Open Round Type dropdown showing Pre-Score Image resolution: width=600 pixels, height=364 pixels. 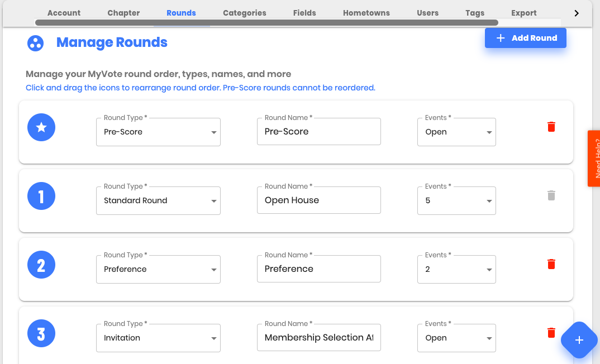click(159, 132)
